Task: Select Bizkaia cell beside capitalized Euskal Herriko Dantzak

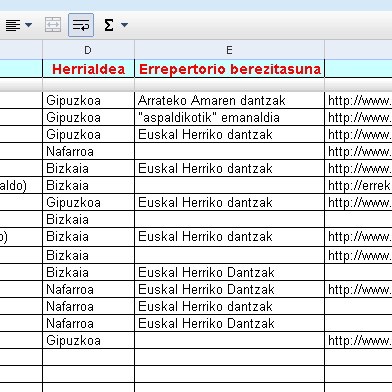Action: 88,272
